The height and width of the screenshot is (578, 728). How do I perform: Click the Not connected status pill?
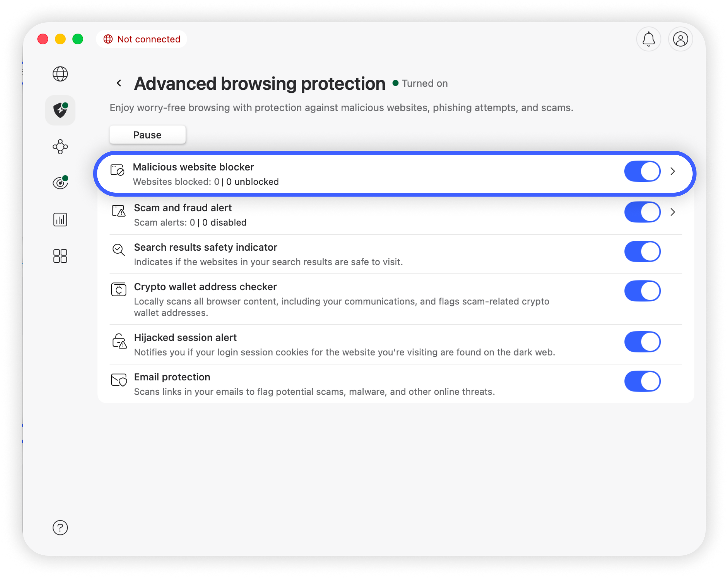[x=142, y=39]
